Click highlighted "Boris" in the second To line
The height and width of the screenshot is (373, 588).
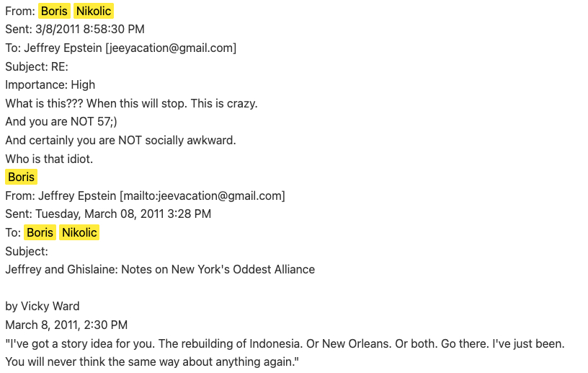(x=40, y=232)
